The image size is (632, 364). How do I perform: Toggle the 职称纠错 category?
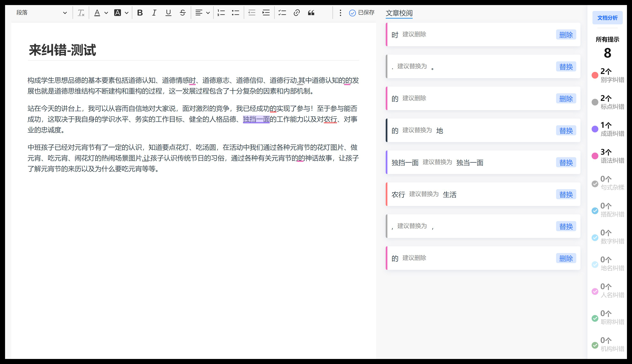coord(608,318)
